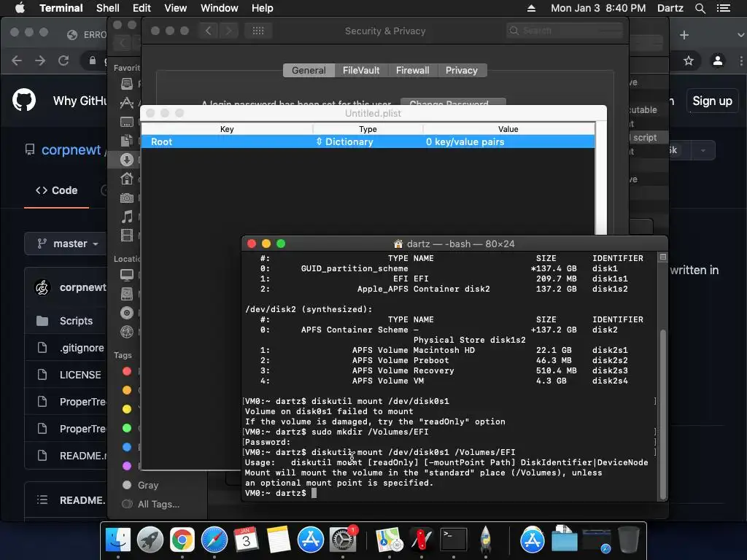Select the General tab in Security & Privacy
The height and width of the screenshot is (560, 747).
pos(309,71)
